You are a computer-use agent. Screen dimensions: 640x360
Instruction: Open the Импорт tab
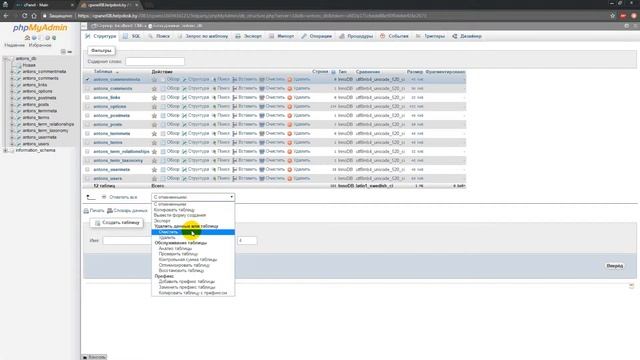click(282, 36)
